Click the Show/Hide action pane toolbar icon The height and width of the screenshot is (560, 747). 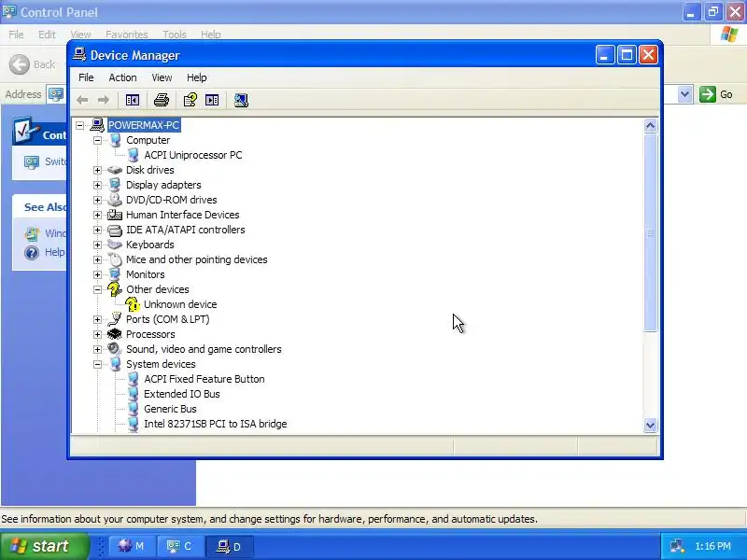click(212, 100)
